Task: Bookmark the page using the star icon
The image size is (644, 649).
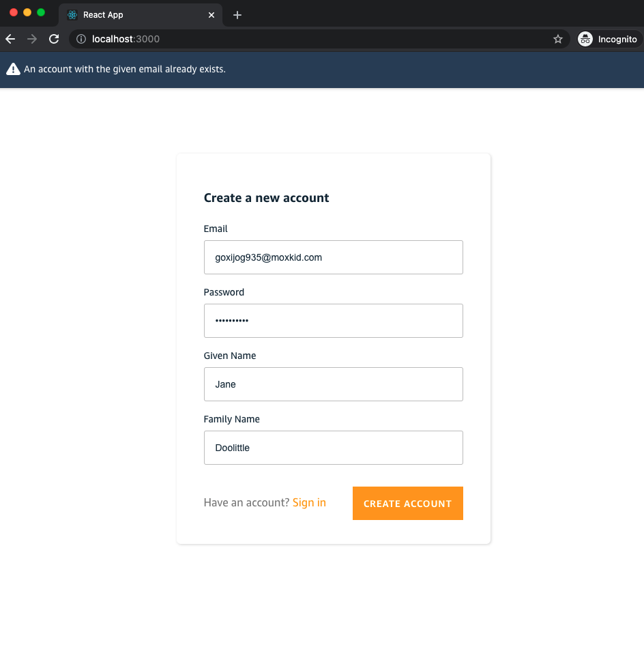Action: tap(558, 39)
